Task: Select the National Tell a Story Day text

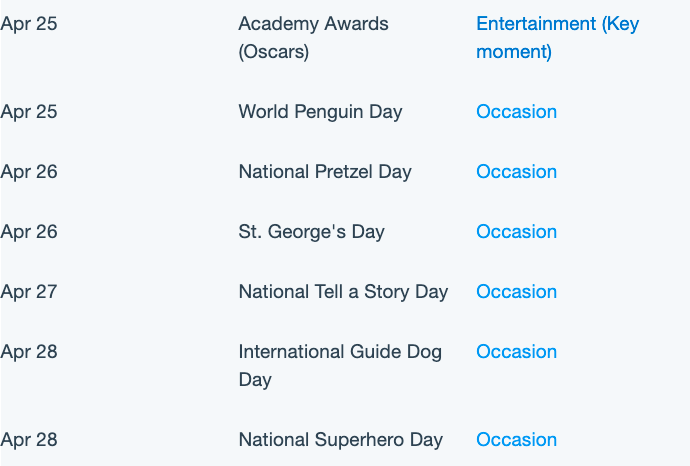Action: point(343,292)
